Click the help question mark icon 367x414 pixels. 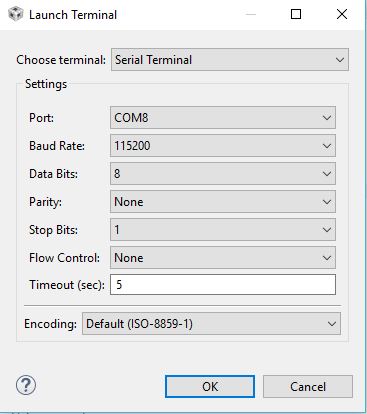26,385
